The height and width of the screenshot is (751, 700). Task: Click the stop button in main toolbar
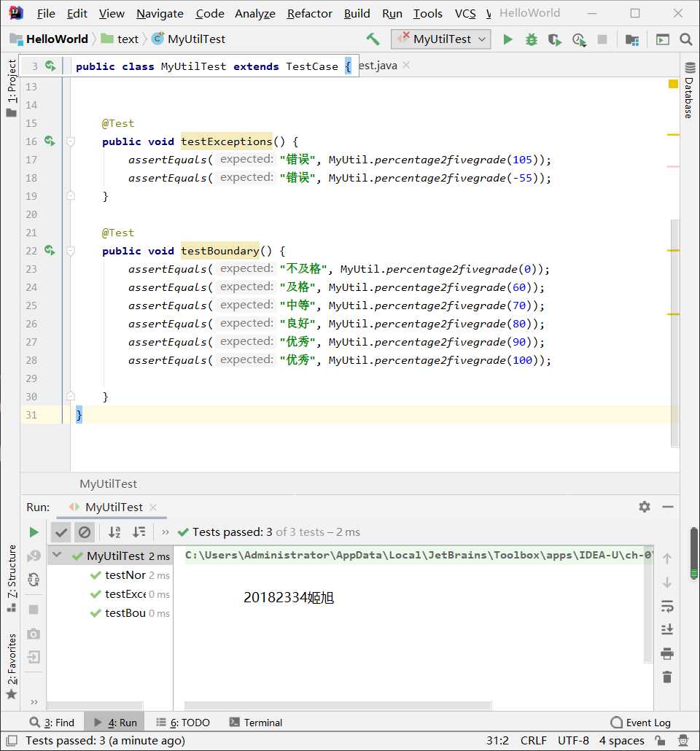click(602, 39)
